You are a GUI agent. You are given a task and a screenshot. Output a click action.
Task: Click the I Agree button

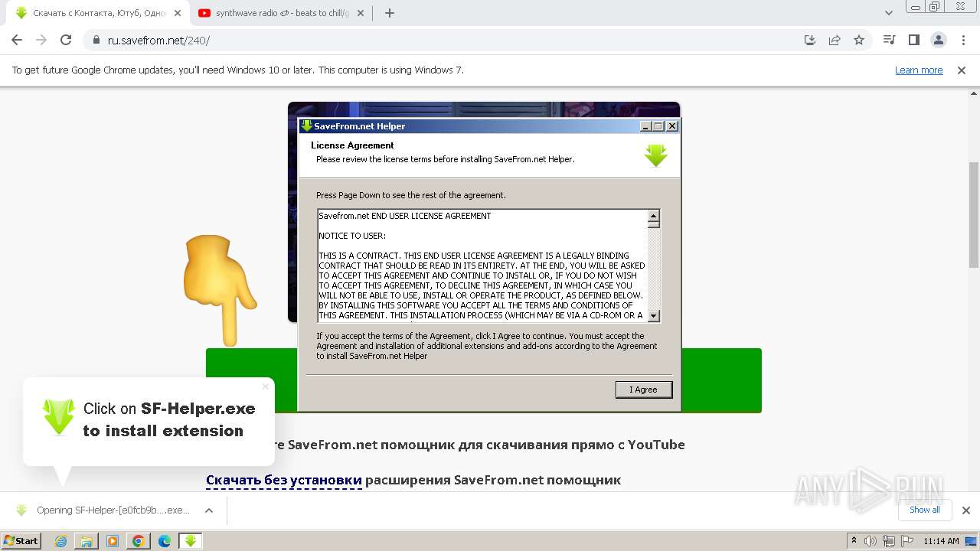point(644,390)
